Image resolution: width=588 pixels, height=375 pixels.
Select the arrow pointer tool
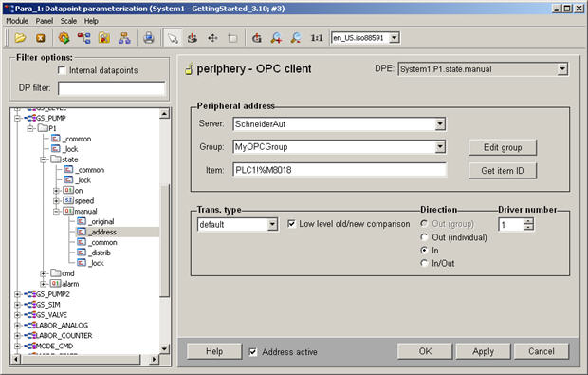click(x=173, y=38)
